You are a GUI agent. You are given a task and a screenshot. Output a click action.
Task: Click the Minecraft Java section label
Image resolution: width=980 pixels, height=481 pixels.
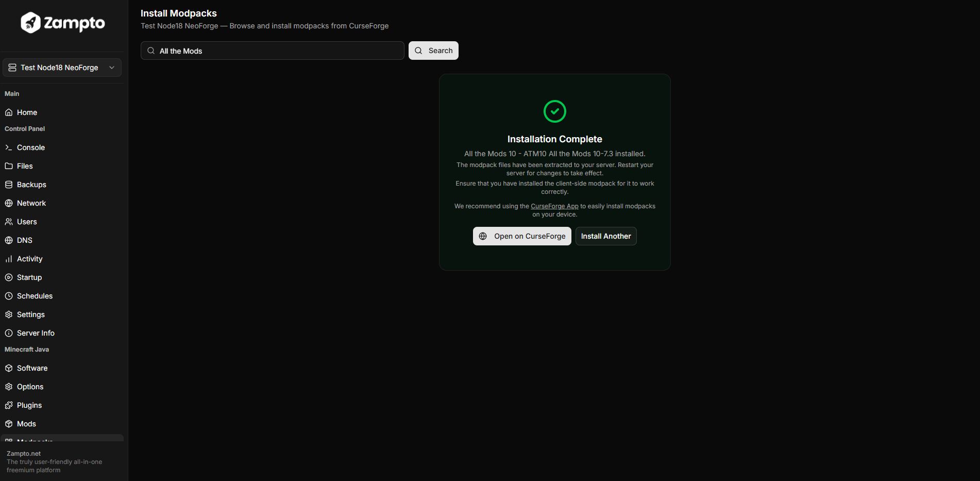pyautogui.click(x=27, y=350)
